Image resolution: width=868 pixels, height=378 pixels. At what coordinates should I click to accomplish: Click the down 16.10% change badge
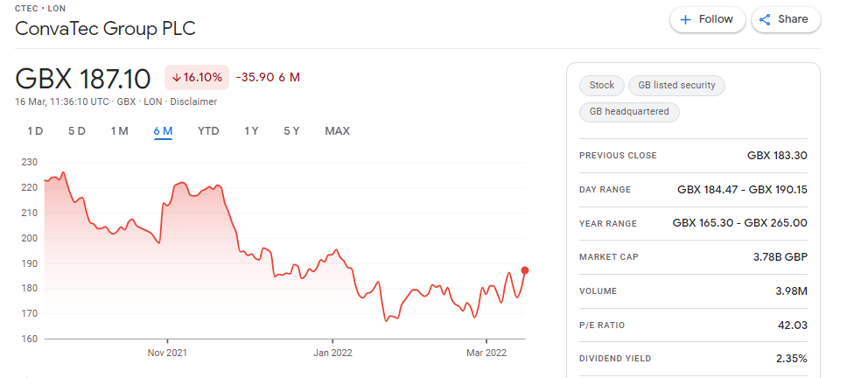[197, 77]
